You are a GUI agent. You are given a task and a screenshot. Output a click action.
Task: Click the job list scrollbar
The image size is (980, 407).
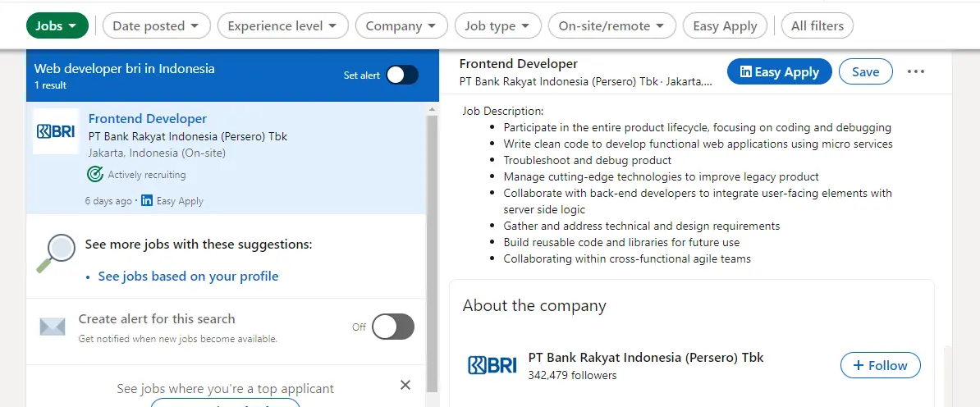(x=432, y=254)
